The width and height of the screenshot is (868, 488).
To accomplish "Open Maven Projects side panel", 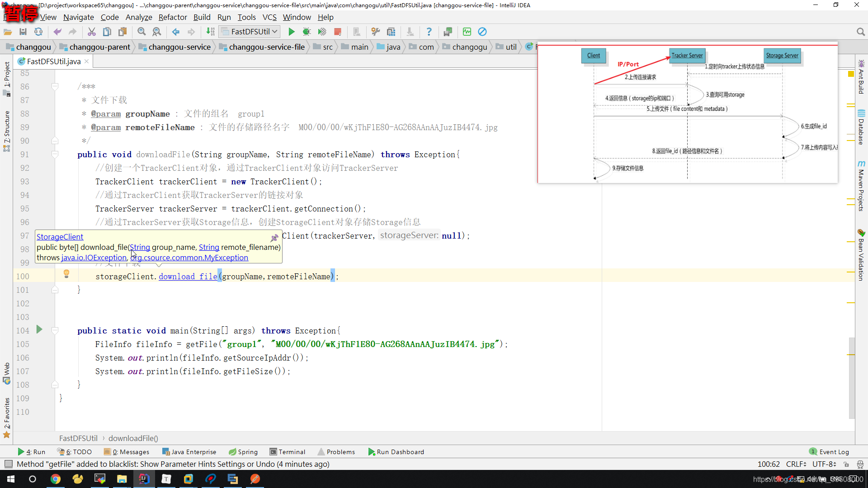I will coord(861,185).
